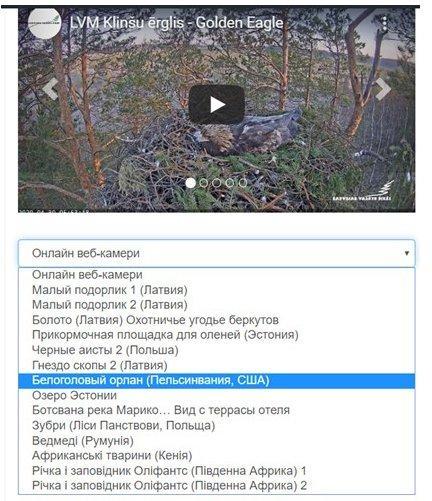
Task: Select the second carousel indicator dot
Action: point(203,183)
